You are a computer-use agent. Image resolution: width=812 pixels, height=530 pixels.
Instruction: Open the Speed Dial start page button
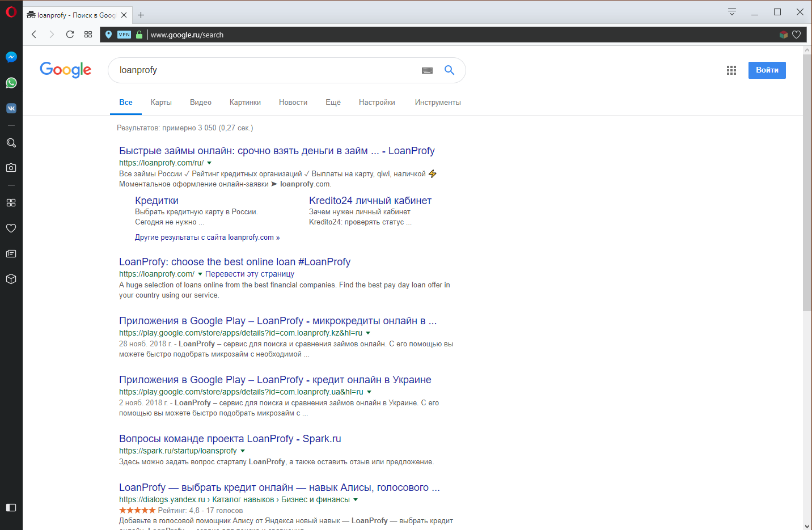click(88, 35)
